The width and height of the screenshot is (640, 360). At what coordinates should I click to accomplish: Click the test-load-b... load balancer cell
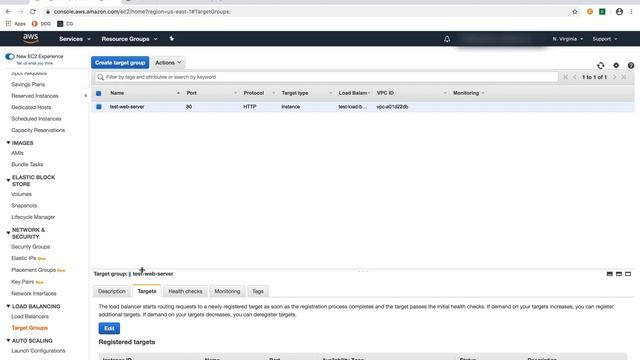coord(353,107)
